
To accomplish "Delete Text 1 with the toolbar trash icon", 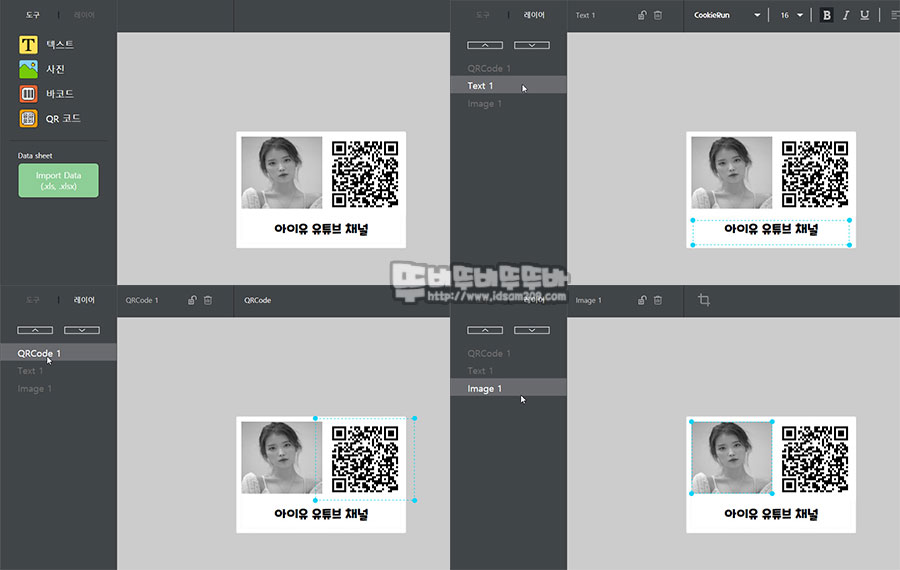I will (x=658, y=15).
